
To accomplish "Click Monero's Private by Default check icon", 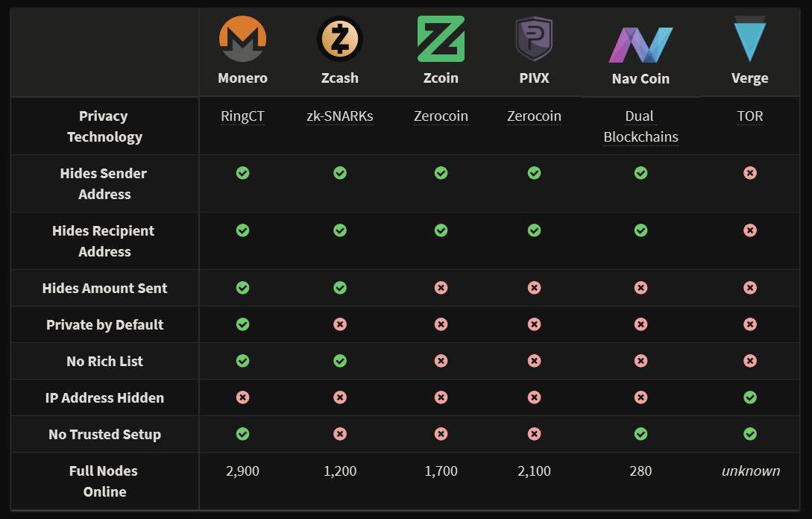I will (x=242, y=325).
